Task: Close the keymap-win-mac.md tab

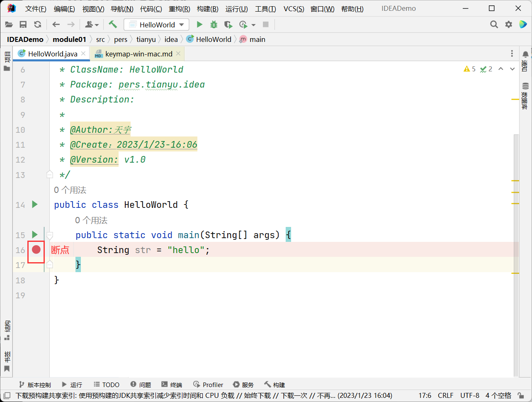Action: 178,54
